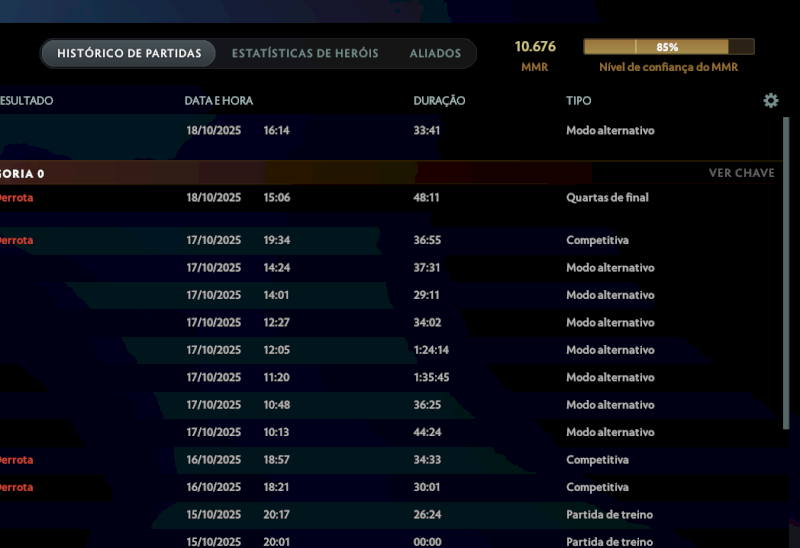Open the 16/10/2025 18:57 defeat match
The width and height of the screenshot is (800, 548).
(x=400, y=460)
